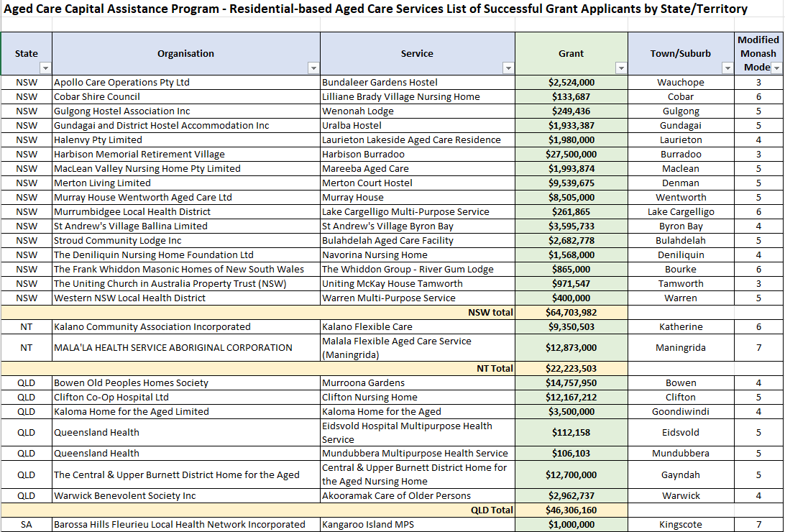785x532 pixels.
Task: Select the $14,757,950 grant amount
Action: [x=571, y=383]
